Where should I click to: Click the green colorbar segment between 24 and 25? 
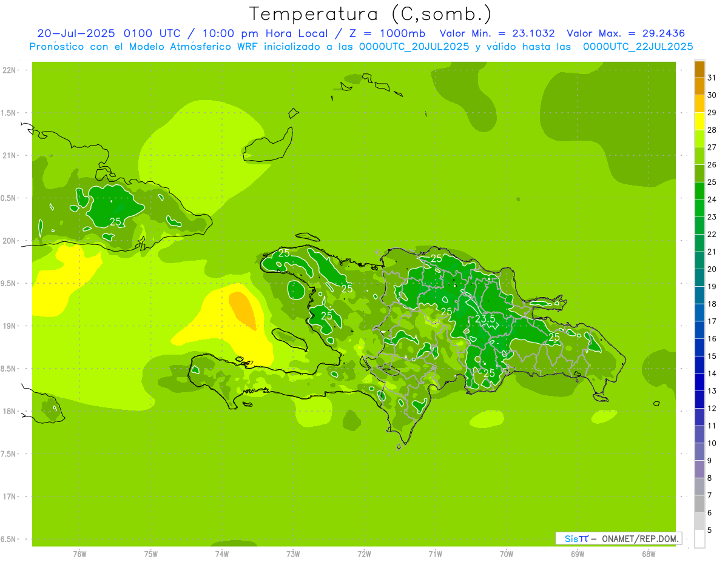pyautogui.click(x=700, y=191)
